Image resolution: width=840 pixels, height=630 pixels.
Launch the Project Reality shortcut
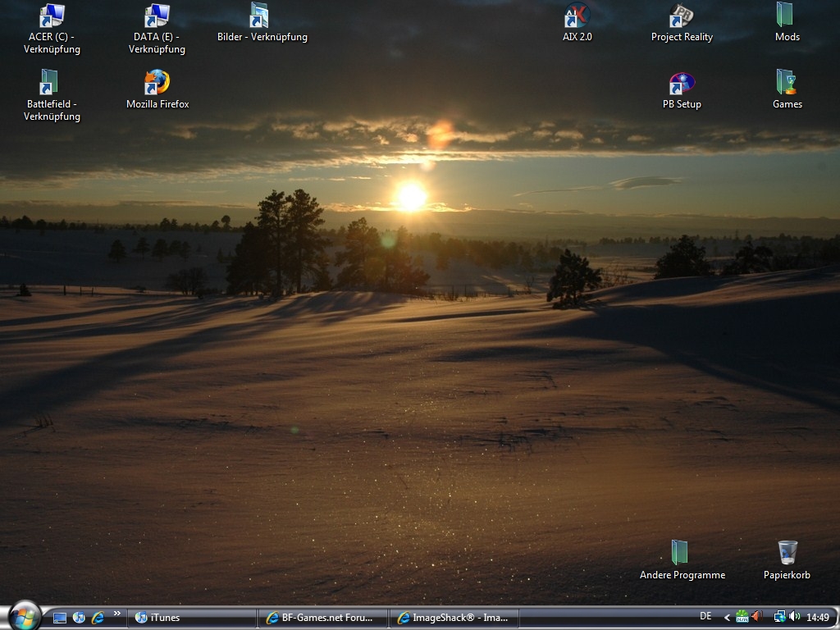[x=682, y=16]
